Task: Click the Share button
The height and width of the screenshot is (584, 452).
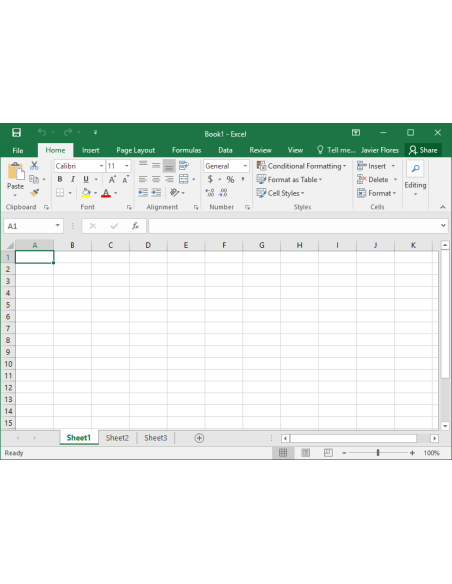Action: click(x=423, y=150)
